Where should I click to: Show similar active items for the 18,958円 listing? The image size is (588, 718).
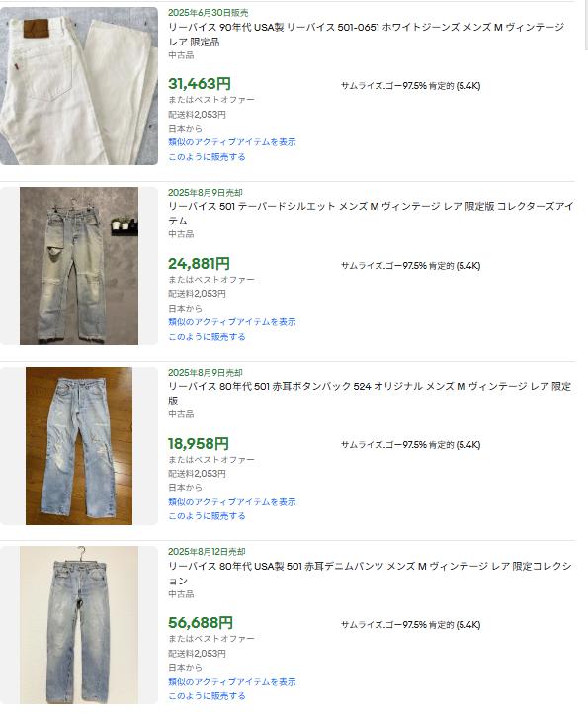[232, 502]
